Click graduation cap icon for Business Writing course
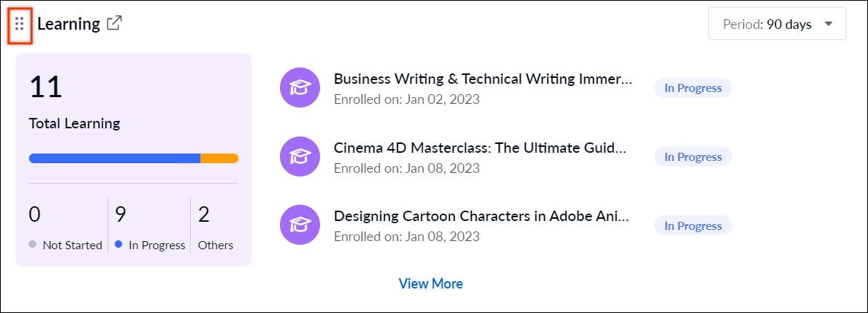 point(300,88)
